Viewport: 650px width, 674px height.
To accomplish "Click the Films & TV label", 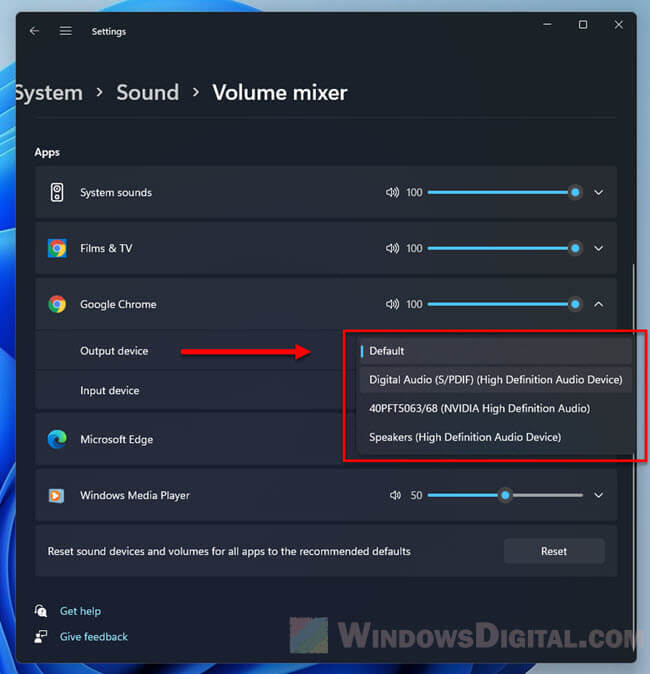I will point(106,248).
